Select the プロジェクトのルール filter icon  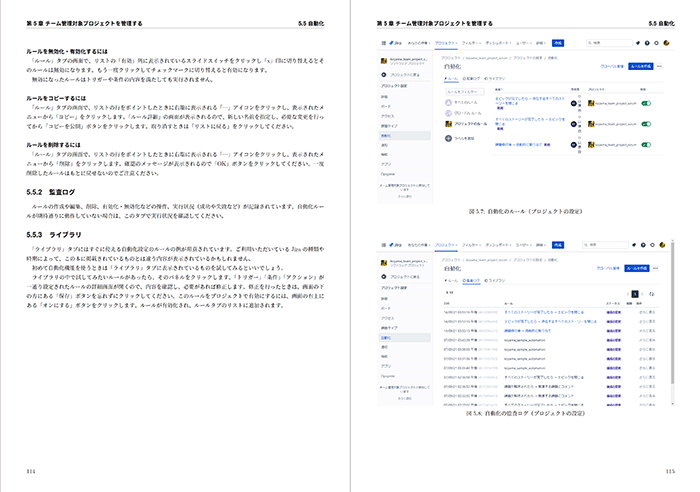coord(448,124)
